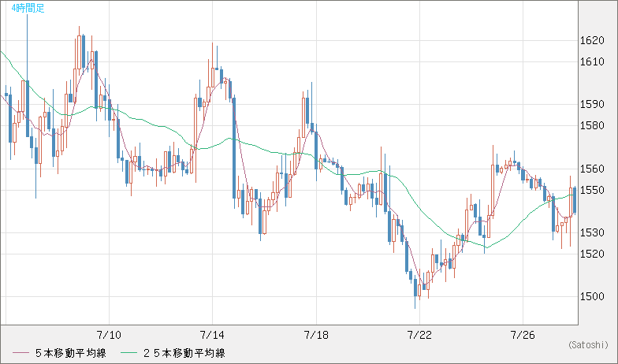Viewport: 618px width, 364px height.
Task: Click the 7/10 date label
Action: [x=109, y=335]
